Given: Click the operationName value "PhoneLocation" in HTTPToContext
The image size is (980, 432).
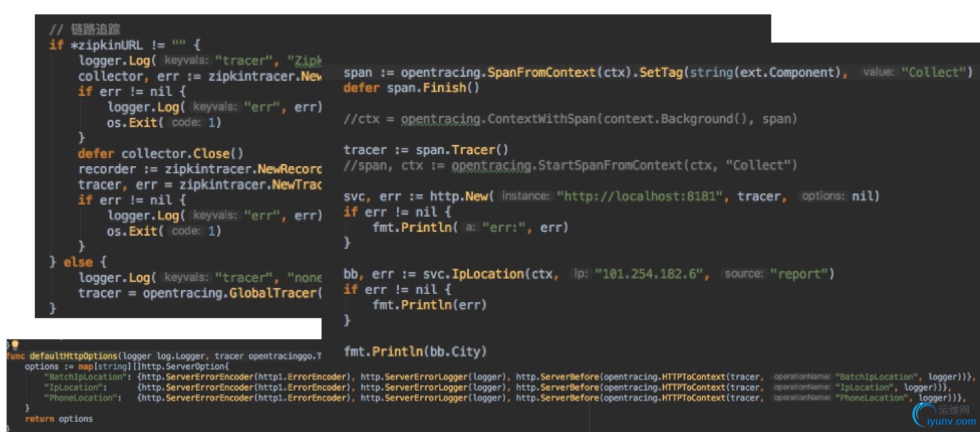Looking at the screenshot, I should click(872, 398).
